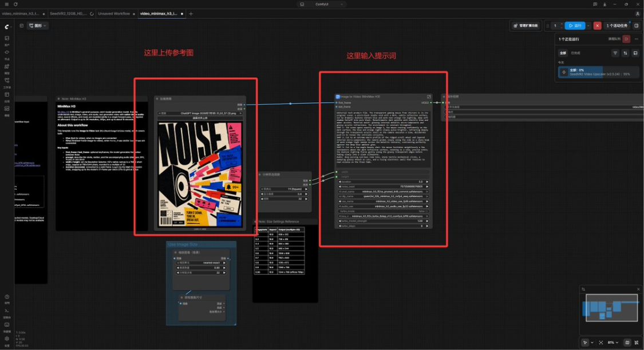Screen dimensions: 644x350
Task: Open the templates sidebar icon
Action: coord(7,110)
